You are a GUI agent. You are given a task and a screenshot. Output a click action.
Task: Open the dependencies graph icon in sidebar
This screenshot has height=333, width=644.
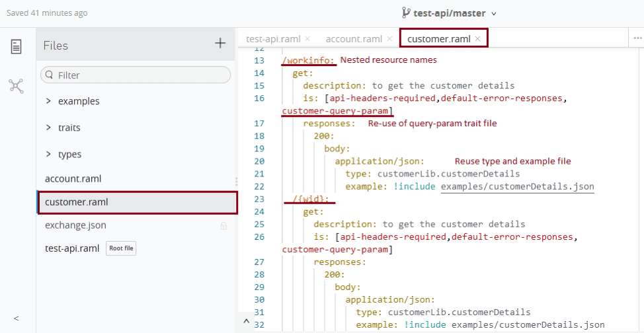[x=16, y=86]
